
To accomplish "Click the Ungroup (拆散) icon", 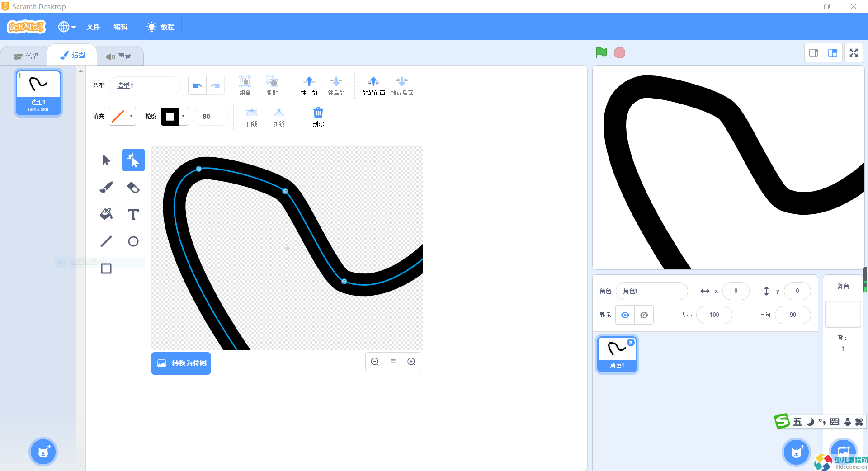I will [272, 85].
